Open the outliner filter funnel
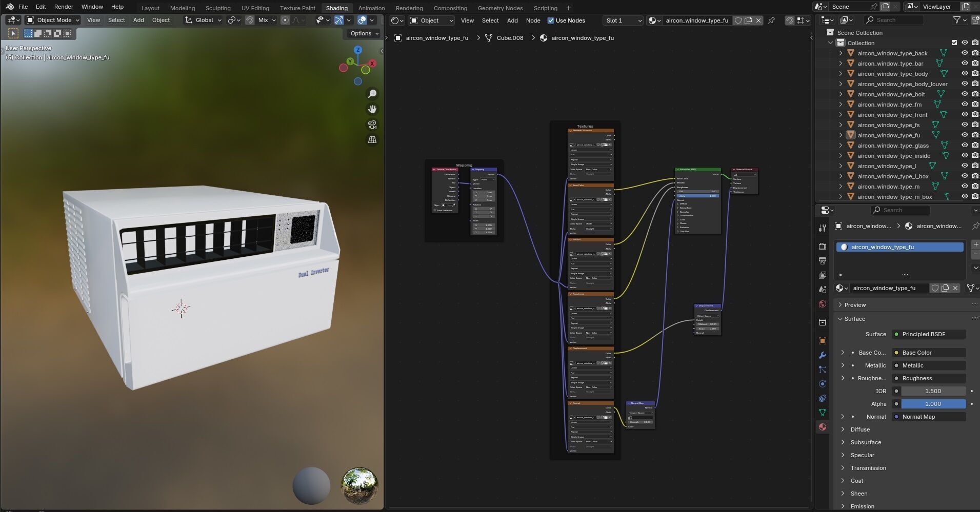This screenshot has width=980, height=512. 957,20
